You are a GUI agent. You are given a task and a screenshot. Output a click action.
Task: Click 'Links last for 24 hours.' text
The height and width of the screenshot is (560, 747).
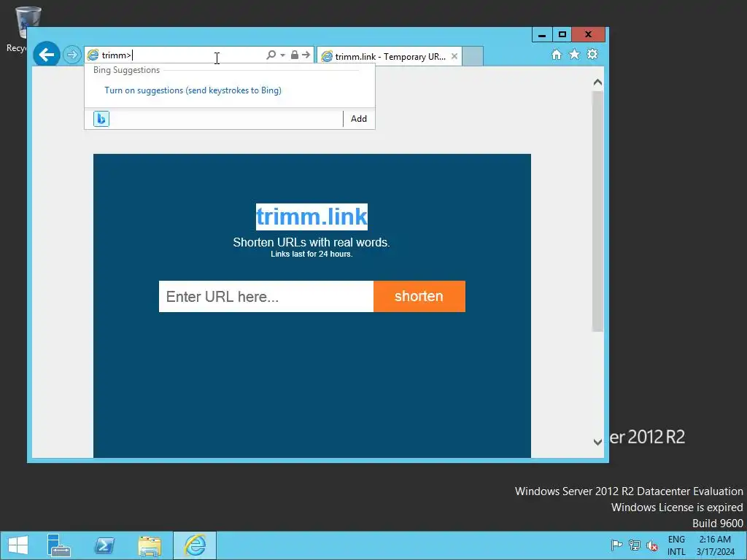pyautogui.click(x=311, y=254)
